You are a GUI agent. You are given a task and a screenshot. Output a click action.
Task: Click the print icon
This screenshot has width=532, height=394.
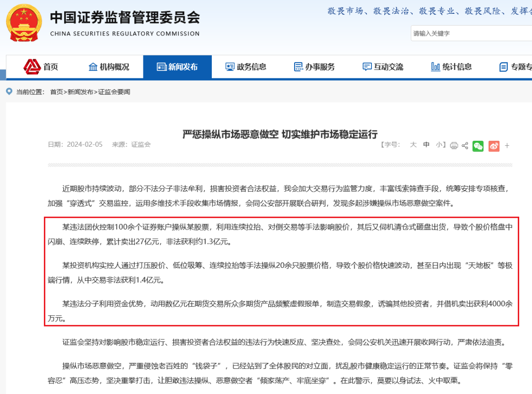click(x=454, y=145)
